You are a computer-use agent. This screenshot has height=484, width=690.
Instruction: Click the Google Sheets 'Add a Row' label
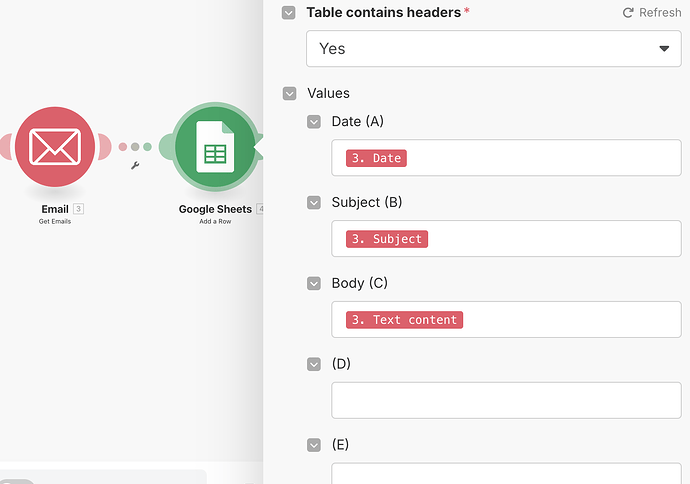pos(215,221)
